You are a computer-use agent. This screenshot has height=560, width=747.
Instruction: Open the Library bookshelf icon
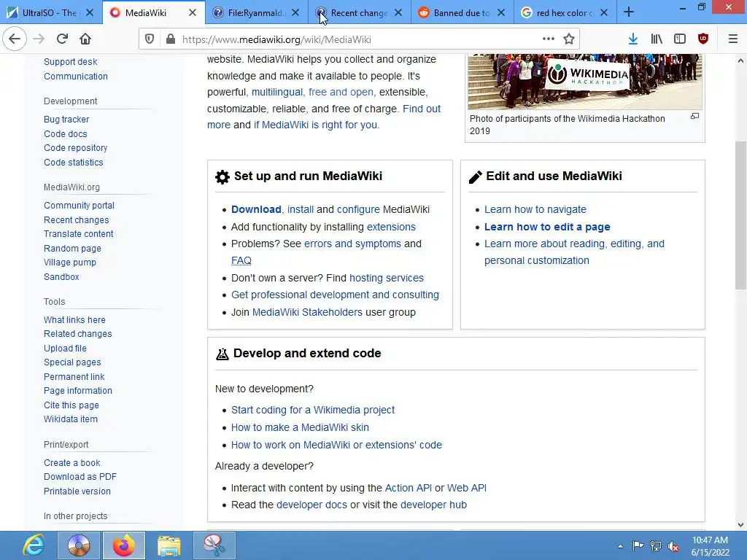coord(657,39)
